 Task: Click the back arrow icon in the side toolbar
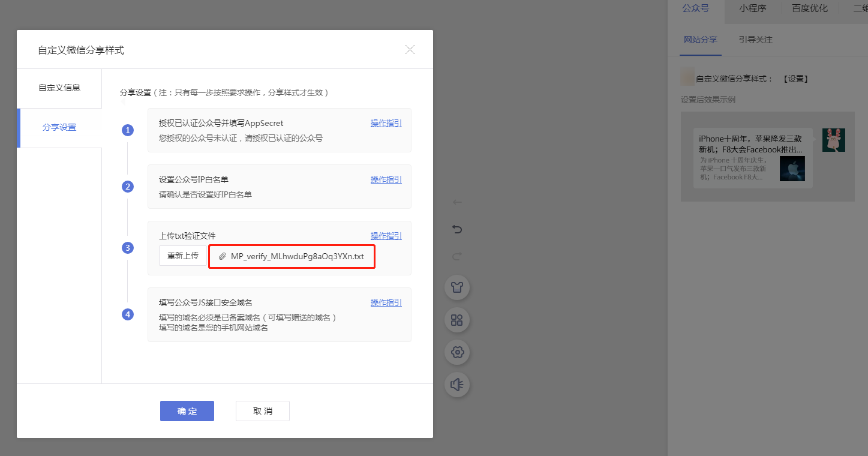click(457, 202)
